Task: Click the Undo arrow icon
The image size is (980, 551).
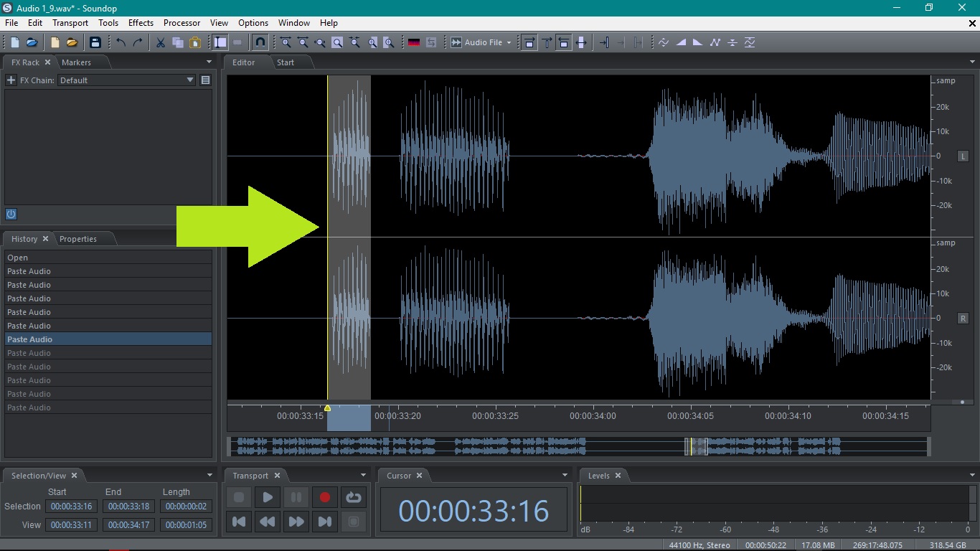Action: (121, 43)
